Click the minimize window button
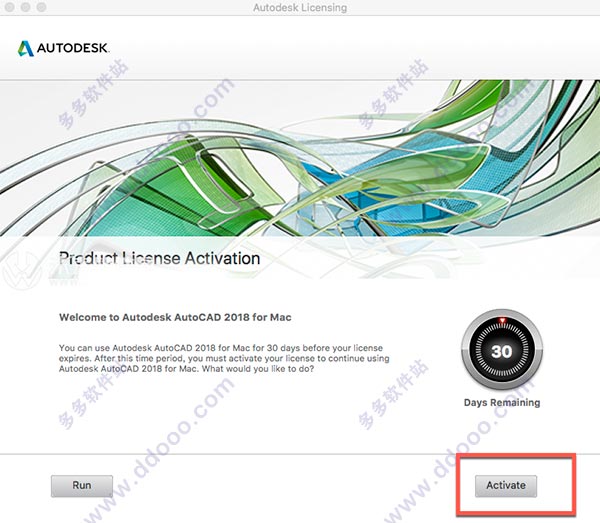This screenshot has width=600, height=523. (x=26, y=7)
